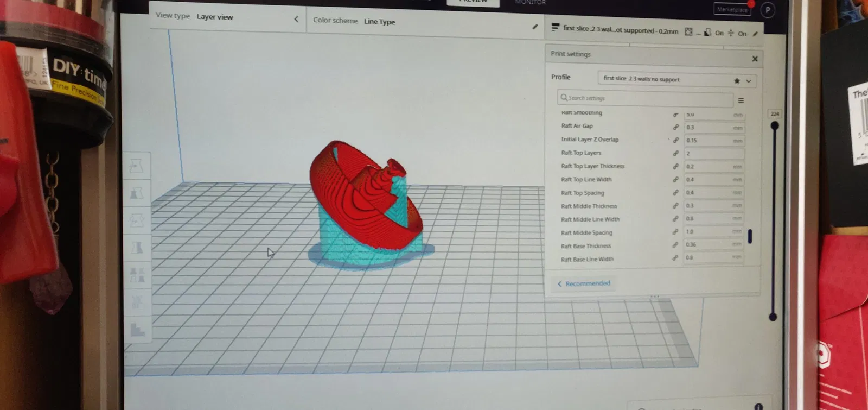Image resolution: width=868 pixels, height=410 pixels.
Task: Switch to the PREVIEW stage tab
Action: [x=473, y=2]
